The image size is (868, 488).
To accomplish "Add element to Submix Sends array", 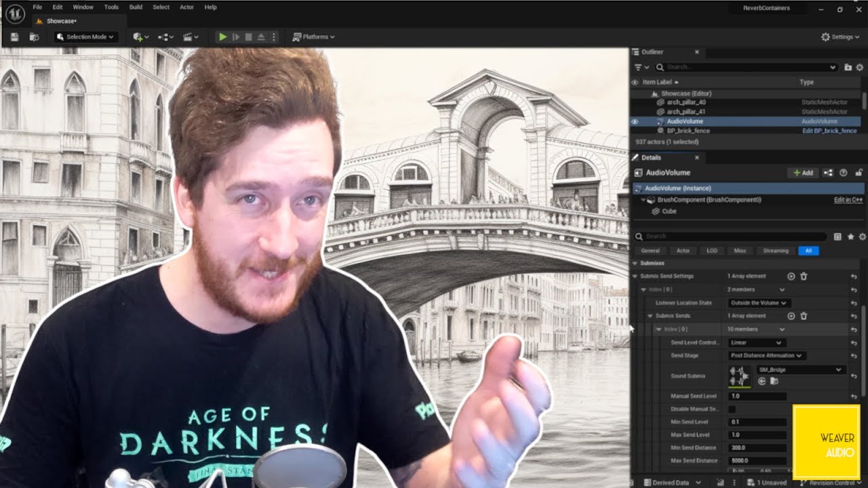I will point(791,316).
